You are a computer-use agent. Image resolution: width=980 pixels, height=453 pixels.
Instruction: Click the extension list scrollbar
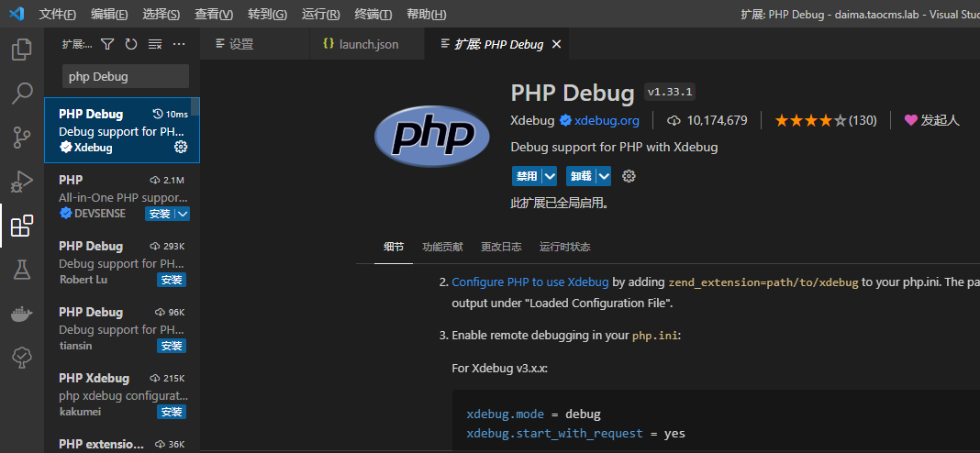point(195,107)
